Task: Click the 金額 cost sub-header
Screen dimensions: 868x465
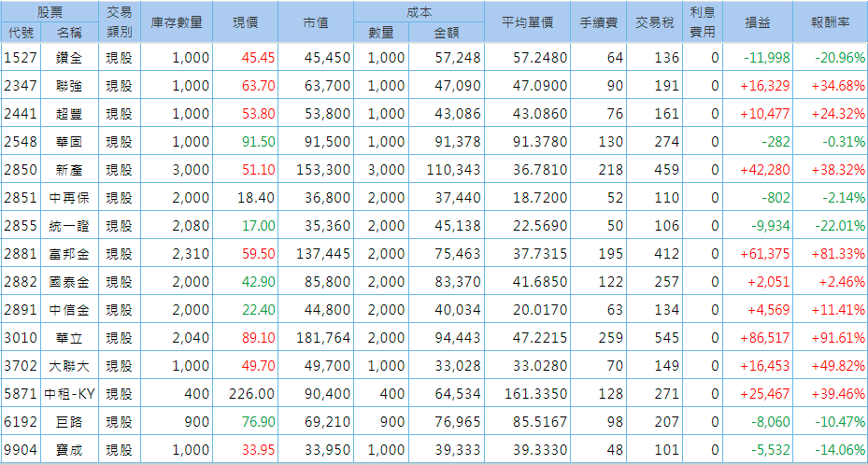Action: click(447, 33)
